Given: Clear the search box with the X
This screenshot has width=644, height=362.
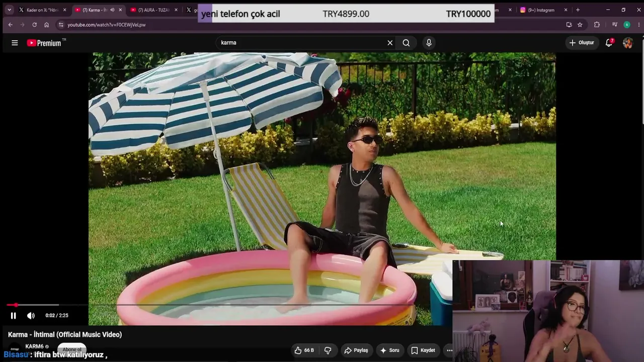Looking at the screenshot, I should click(x=390, y=43).
